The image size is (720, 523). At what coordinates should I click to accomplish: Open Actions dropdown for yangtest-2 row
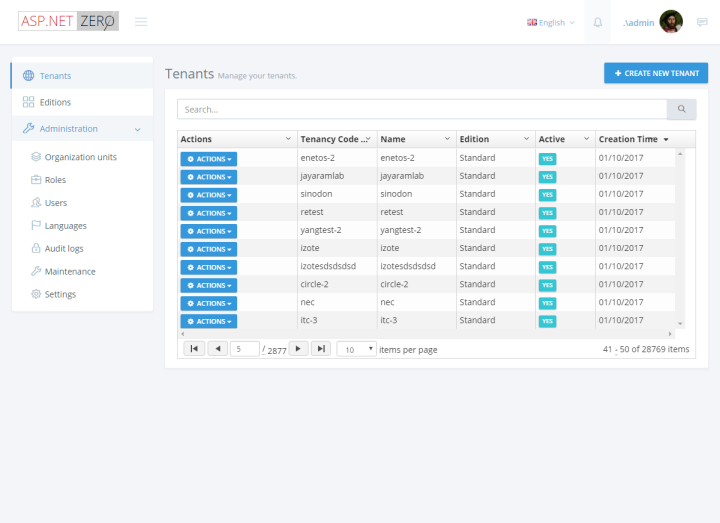[x=209, y=231]
